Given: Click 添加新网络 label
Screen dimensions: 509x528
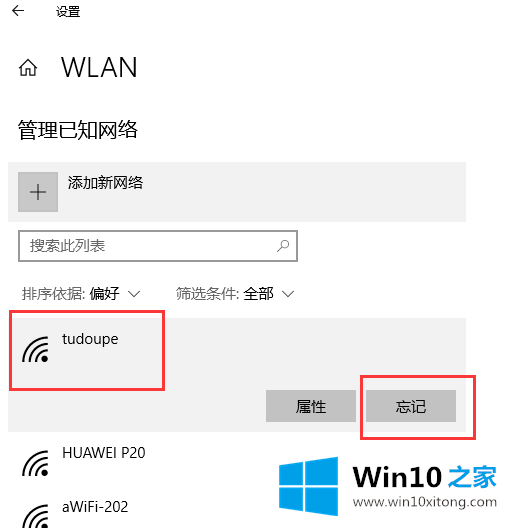Looking at the screenshot, I should (105, 183).
